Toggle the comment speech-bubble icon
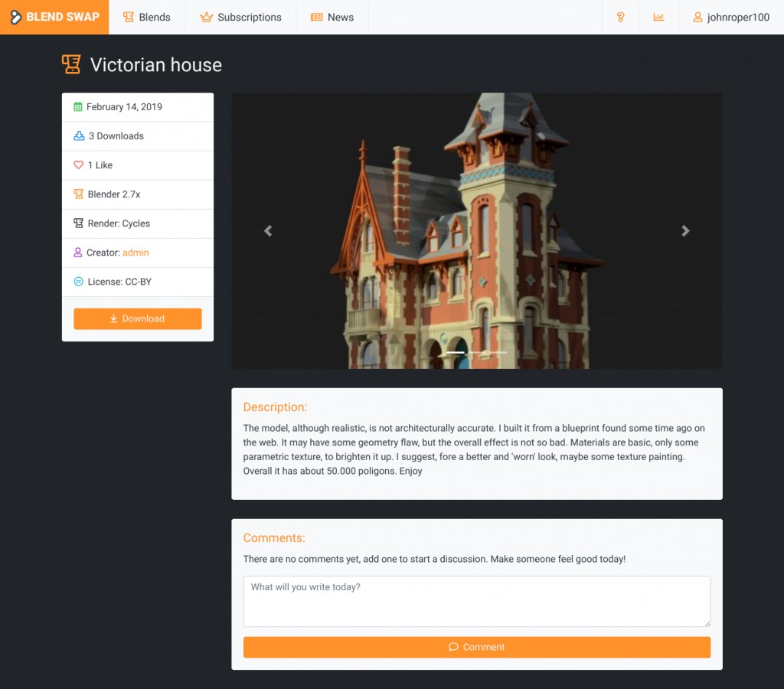Screen dimensions: 784x689 tap(454, 647)
